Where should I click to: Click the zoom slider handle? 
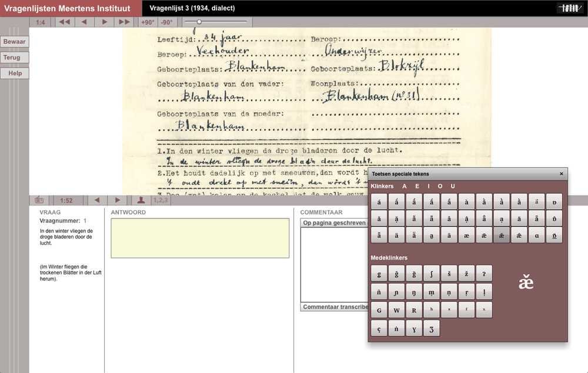point(199,22)
